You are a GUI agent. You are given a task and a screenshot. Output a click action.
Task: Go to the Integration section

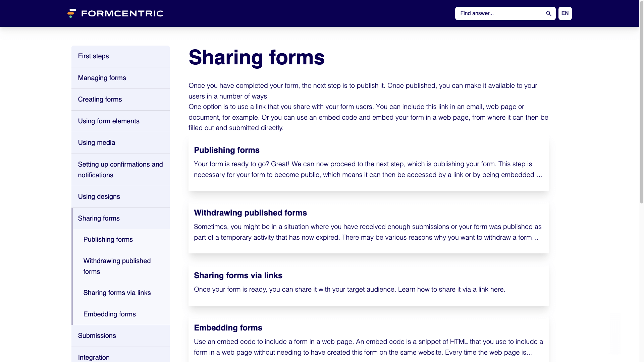(x=94, y=357)
